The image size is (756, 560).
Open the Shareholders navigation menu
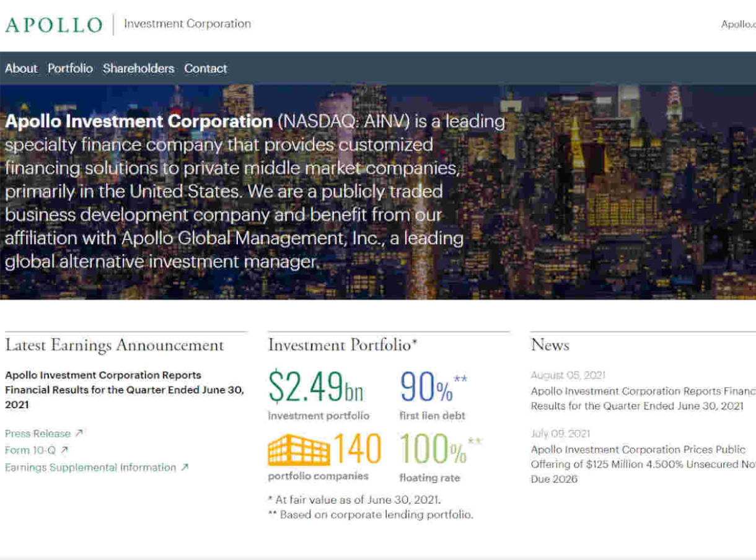click(x=138, y=68)
